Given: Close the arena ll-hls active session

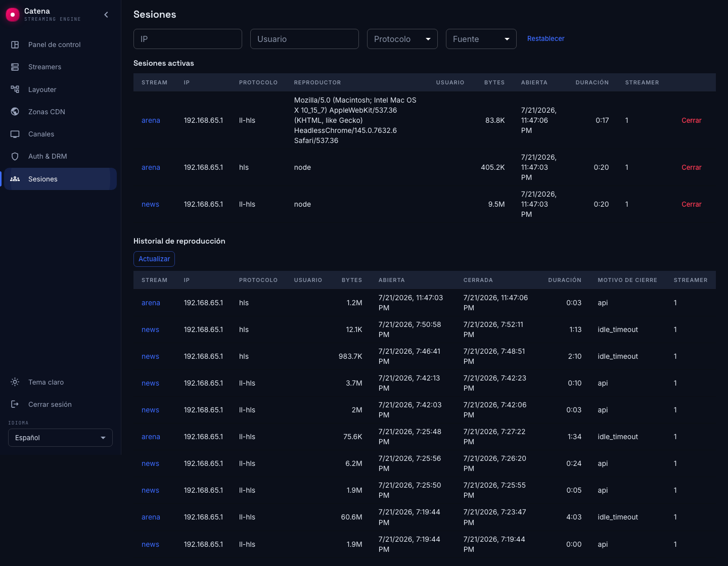Looking at the screenshot, I should point(692,120).
